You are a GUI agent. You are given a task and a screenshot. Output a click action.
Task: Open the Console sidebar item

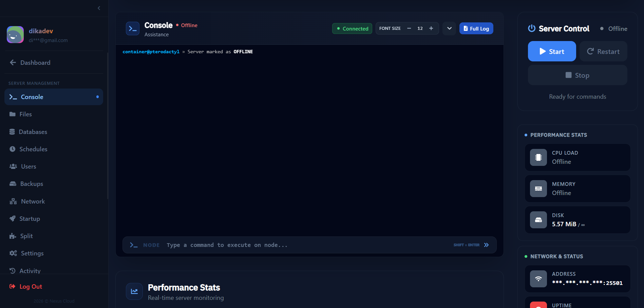point(54,97)
